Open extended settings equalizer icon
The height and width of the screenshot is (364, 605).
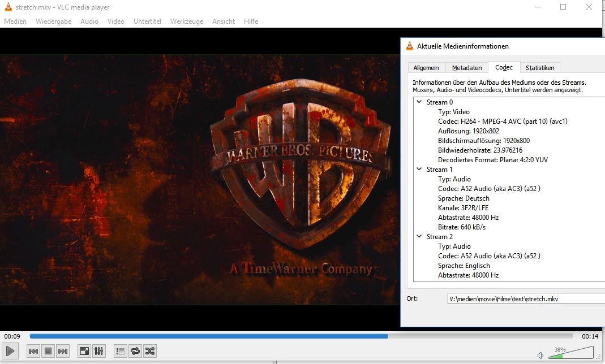point(98,351)
